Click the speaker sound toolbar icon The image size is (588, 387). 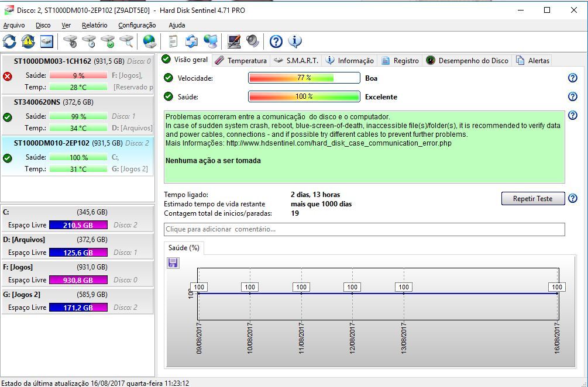[252, 41]
